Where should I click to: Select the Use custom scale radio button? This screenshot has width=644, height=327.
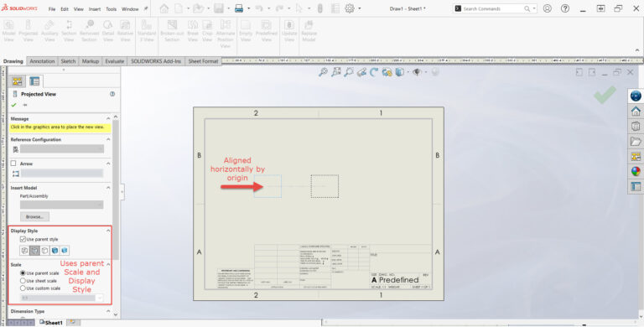[23, 288]
